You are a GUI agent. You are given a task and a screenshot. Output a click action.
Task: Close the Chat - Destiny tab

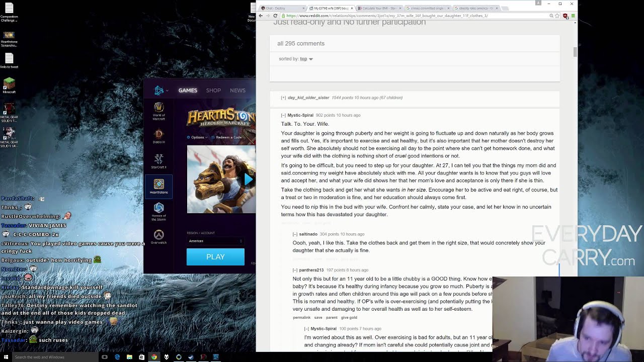303,8
